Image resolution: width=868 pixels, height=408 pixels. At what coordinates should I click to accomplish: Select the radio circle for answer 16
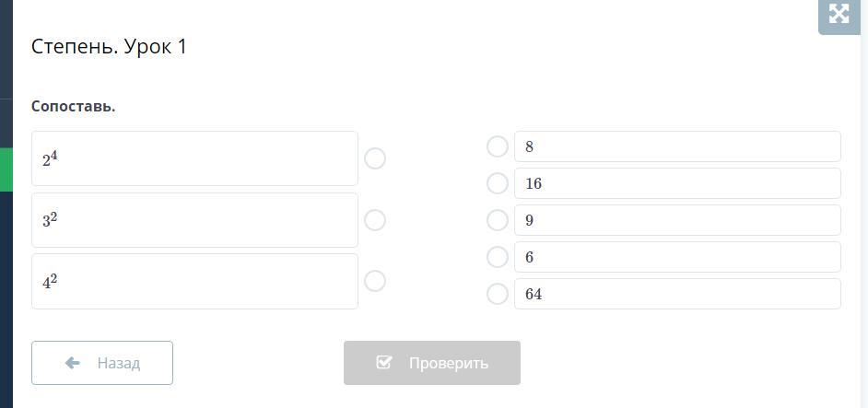pyautogui.click(x=498, y=183)
